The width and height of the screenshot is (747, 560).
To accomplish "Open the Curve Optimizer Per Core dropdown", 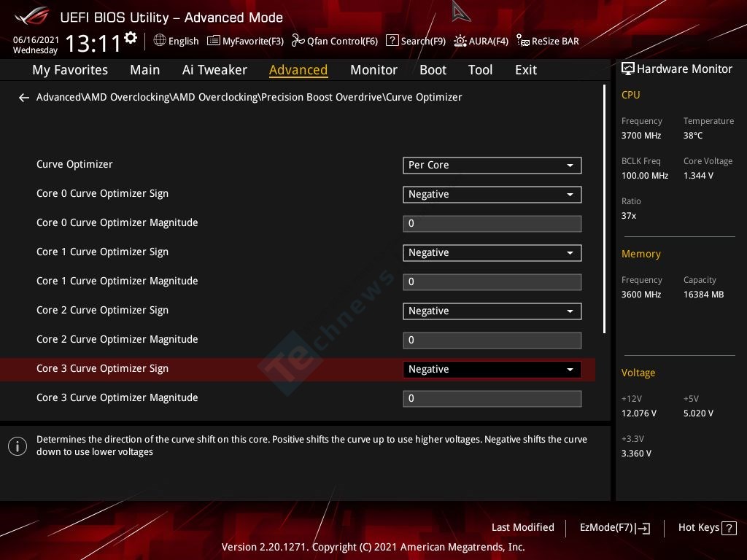I will click(x=492, y=166).
